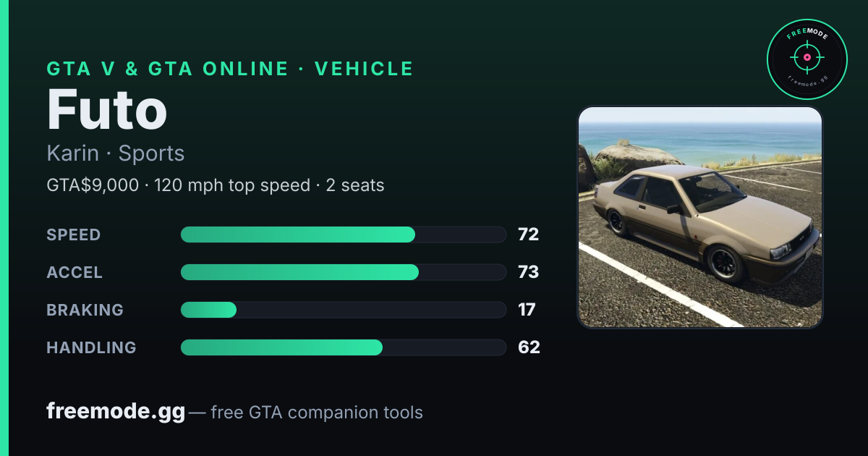Screen dimensions: 868x456
Task: Click the Karin · Sports manufacturer line
Action: (116, 153)
